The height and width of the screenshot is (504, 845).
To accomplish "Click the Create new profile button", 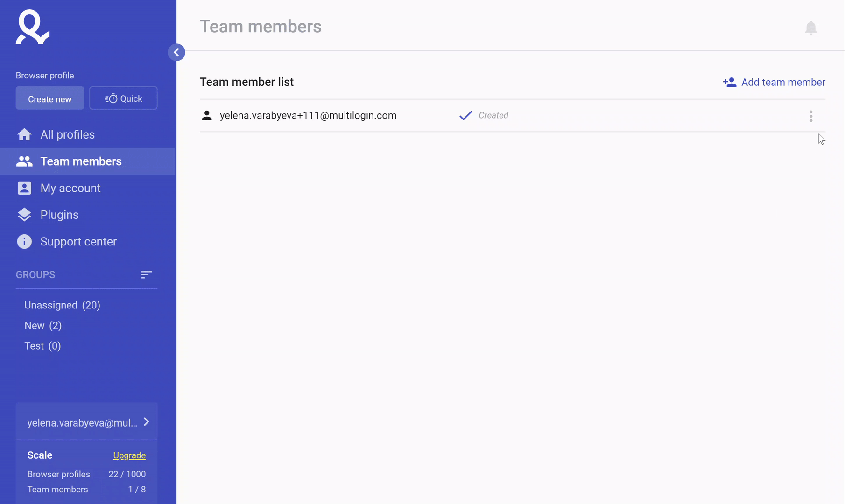I will click(x=50, y=98).
